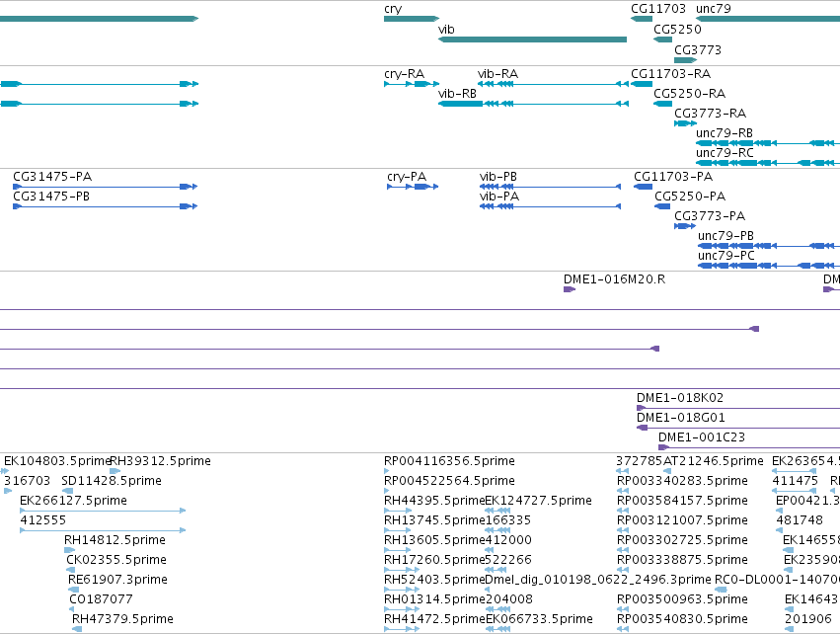Click the CG5250 gene bar
The width and height of the screenshot is (840, 634).
[662, 40]
